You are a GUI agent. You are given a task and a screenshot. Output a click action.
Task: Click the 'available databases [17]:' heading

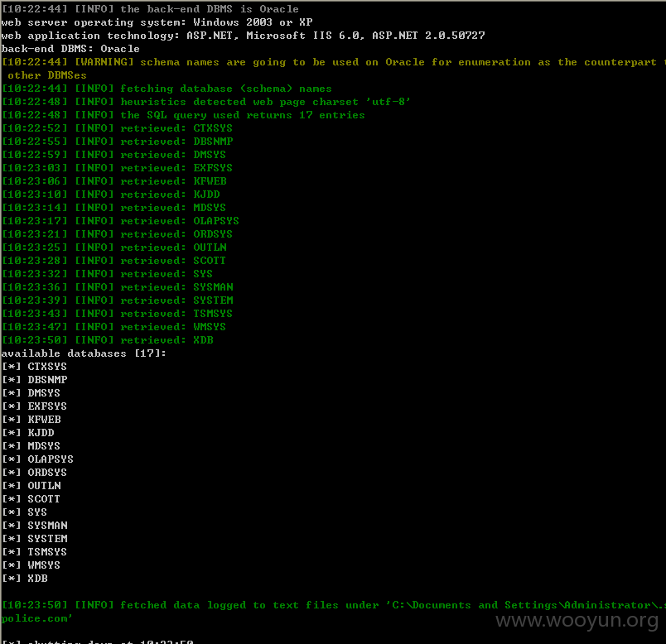[84, 353]
